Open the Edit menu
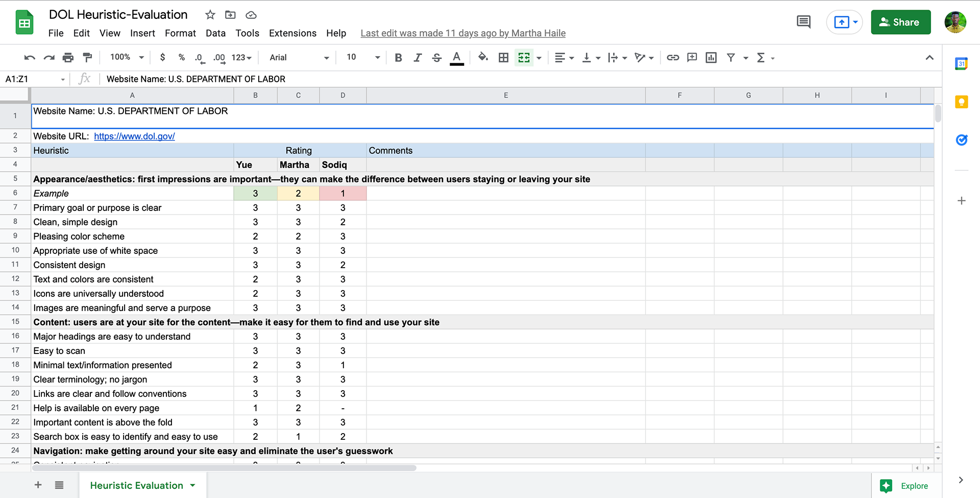 pos(81,33)
